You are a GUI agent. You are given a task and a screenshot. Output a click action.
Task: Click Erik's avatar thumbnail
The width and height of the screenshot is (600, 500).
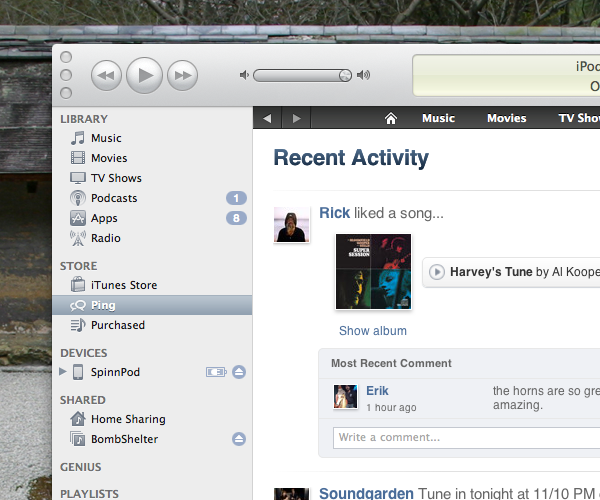tap(346, 397)
